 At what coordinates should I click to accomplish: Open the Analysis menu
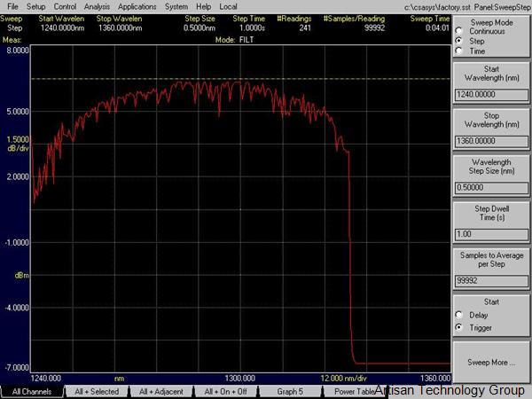tap(98, 6)
